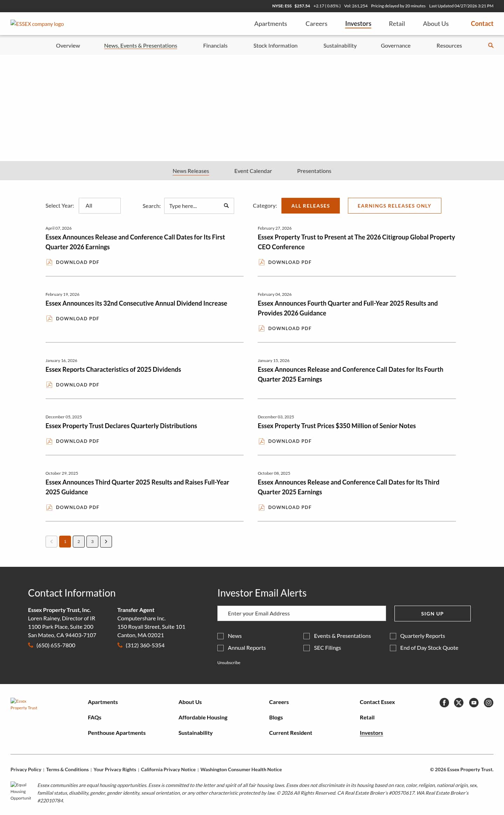Open Essex YouTube channel icon
The image size is (504, 815).
click(x=474, y=703)
